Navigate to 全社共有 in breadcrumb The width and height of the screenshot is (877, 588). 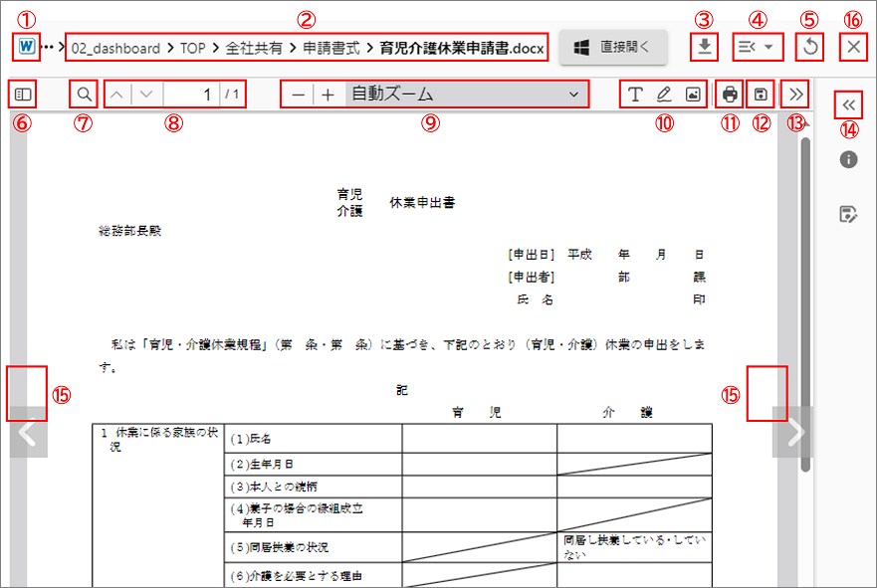click(253, 48)
